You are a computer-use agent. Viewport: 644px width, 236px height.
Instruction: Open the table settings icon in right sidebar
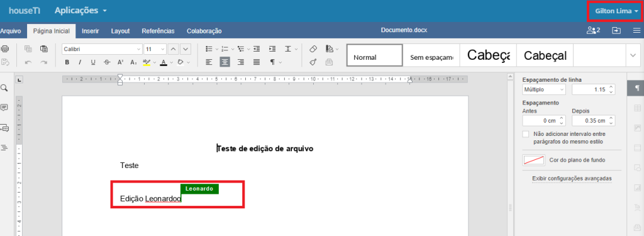pos(637,108)
